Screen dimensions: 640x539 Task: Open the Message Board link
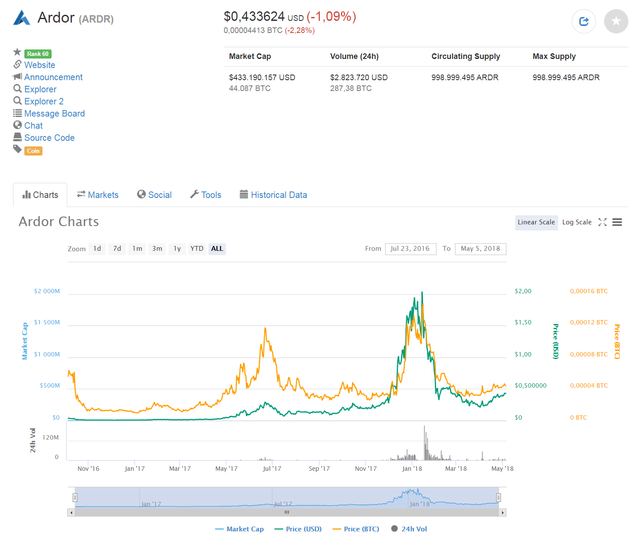click(x=55, y=113)
